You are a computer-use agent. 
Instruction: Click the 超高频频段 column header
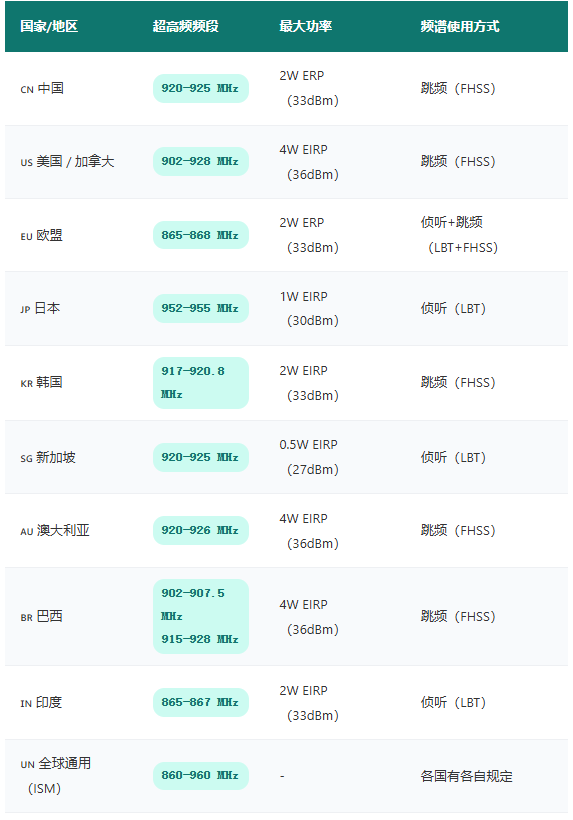[186, 26]
